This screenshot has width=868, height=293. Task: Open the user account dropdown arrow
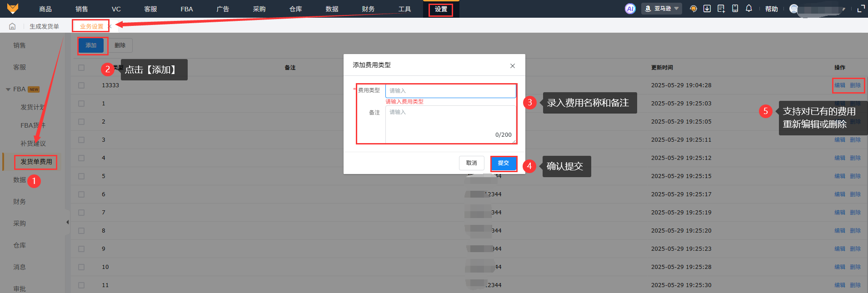click(x=844, y=9)
